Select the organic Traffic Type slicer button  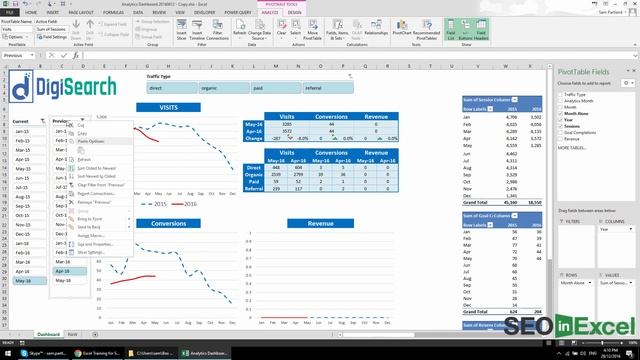pyautogui.click(x=224, y=88)
